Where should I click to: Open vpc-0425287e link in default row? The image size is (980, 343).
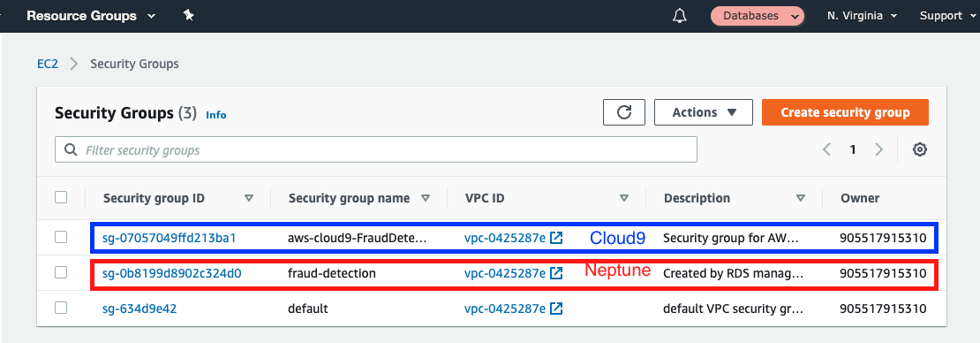click(505, 309)
